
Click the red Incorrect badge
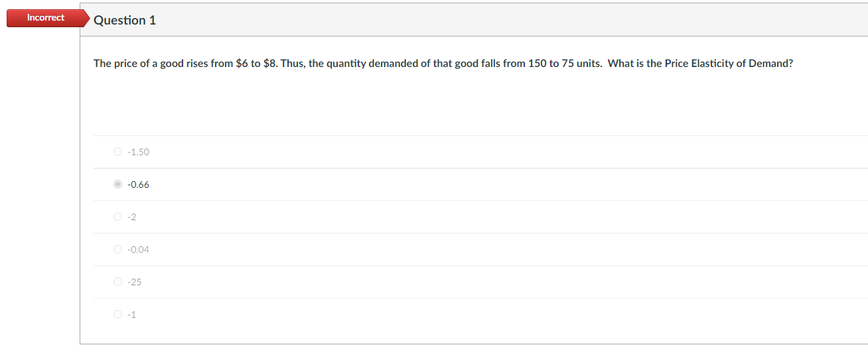(46, 18)
